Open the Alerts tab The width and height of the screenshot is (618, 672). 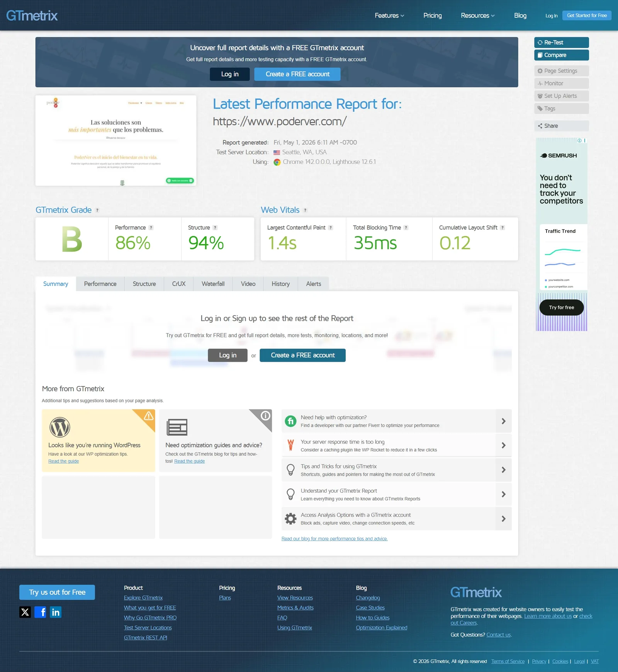pos(314,284)
